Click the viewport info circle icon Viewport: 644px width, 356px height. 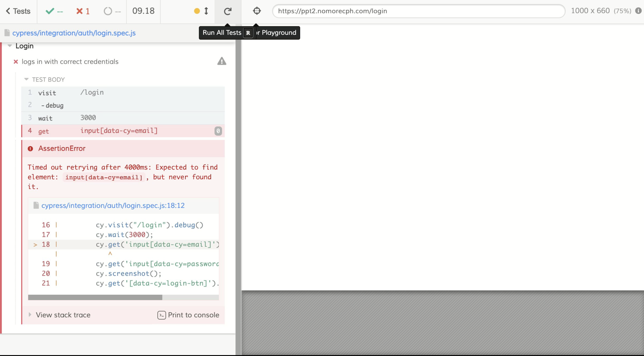pyautogui.click(x=638, y=11)
